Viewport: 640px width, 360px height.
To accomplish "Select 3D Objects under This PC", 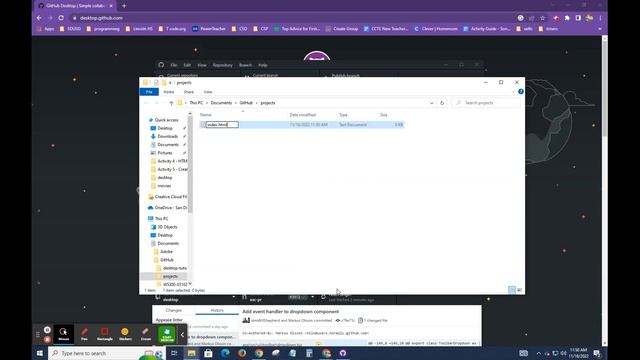I will coord(167,227).
